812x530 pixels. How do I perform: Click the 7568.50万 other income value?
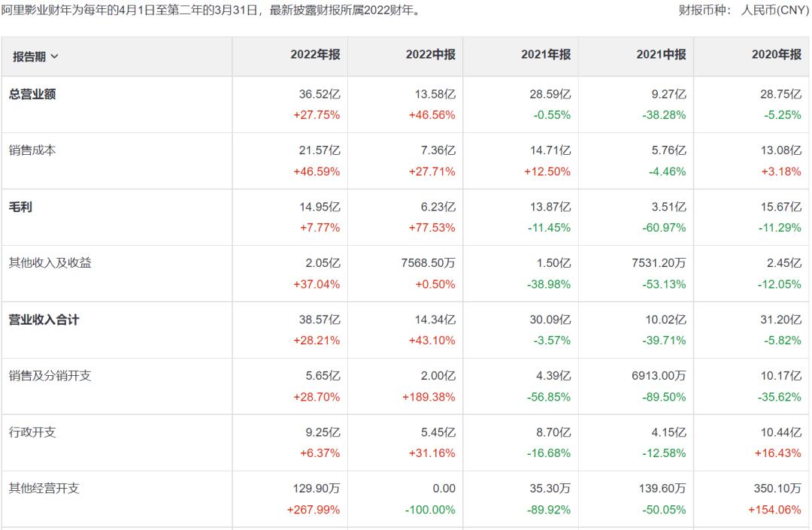click(x=428, y=264)
